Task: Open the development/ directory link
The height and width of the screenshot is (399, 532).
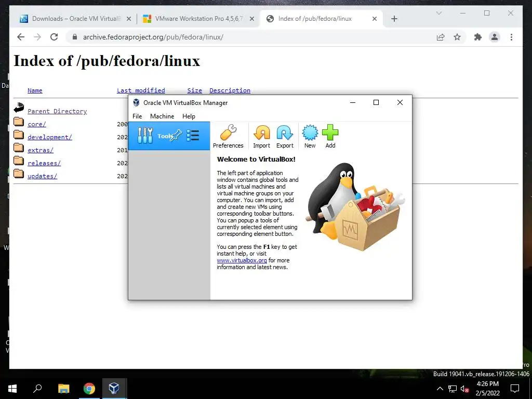Action: click(50, 137)
